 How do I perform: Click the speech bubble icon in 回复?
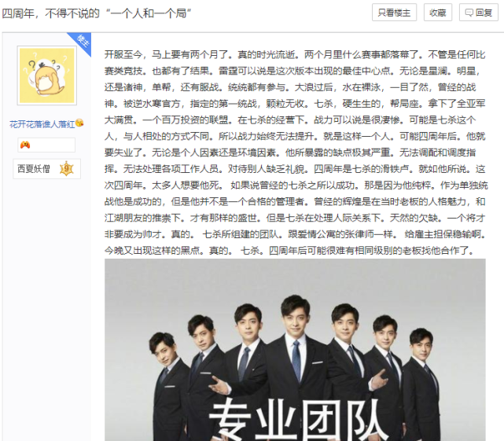[x=469, y=13]
